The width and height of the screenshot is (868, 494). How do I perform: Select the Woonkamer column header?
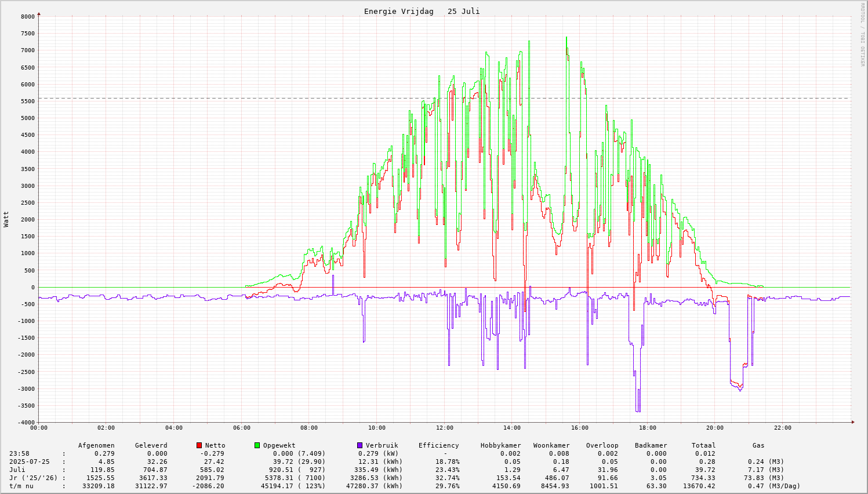tap(551, 445)
